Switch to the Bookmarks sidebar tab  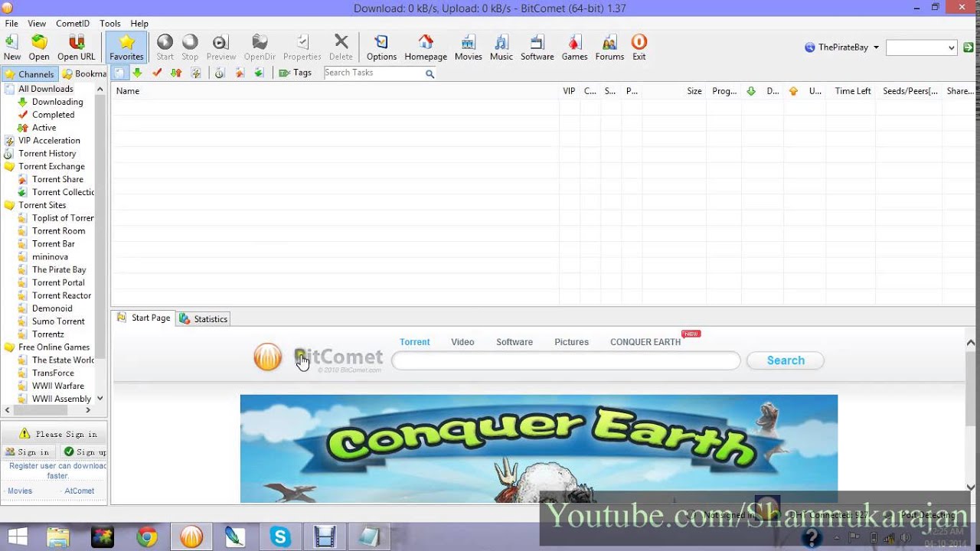coord(84,74)
